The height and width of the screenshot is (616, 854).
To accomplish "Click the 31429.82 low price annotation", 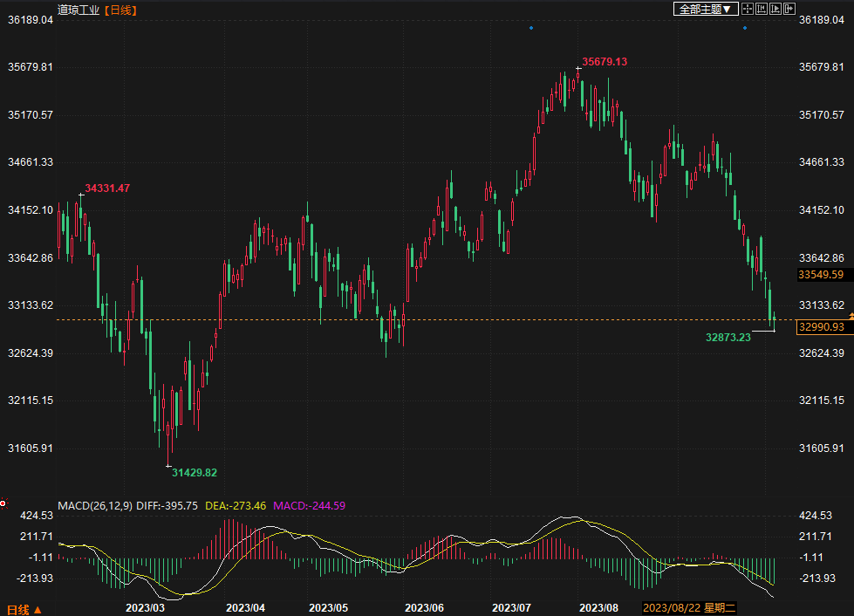I will click(194, 472).
